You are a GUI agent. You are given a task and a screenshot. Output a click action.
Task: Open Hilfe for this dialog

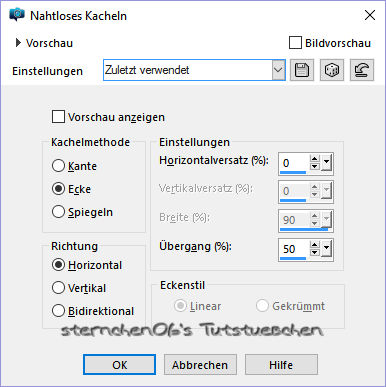(x=281, y=365)
